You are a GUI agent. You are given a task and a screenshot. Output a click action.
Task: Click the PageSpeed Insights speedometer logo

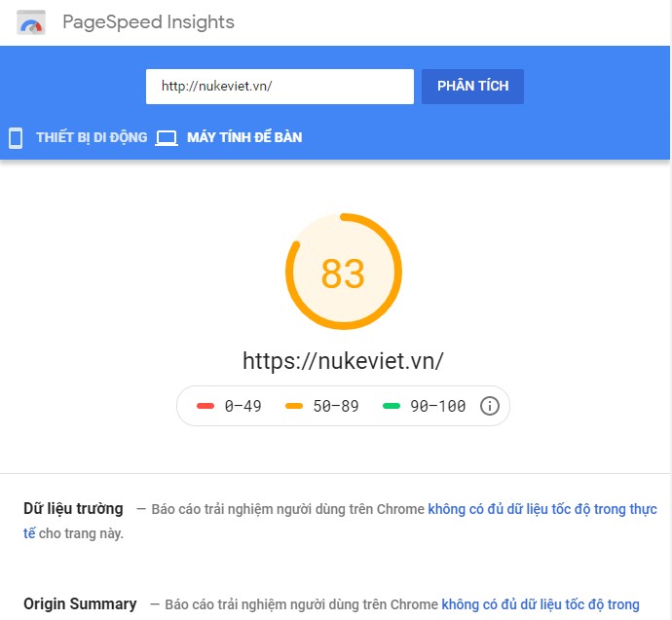(x=31, y=22)
